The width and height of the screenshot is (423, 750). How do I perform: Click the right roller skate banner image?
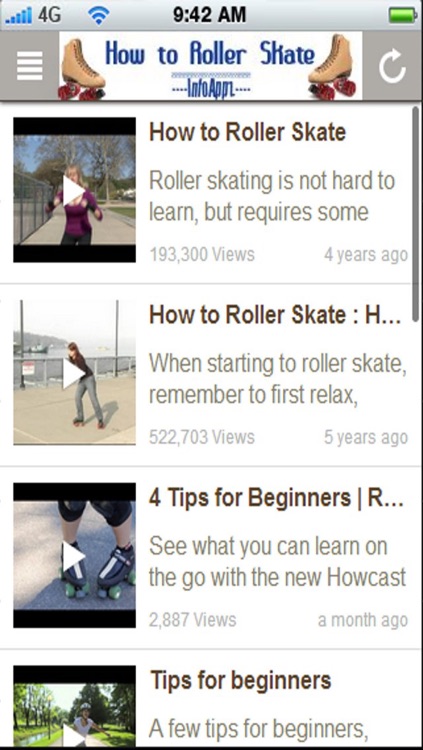[333, 66]
